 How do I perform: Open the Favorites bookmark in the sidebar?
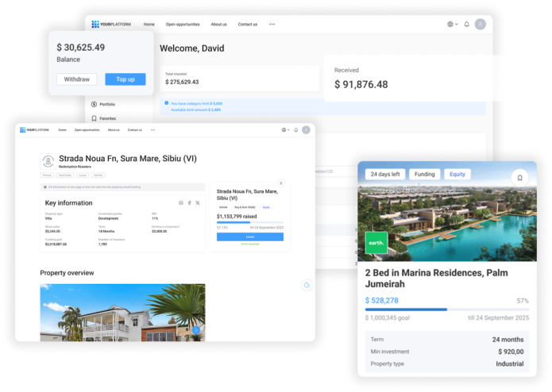(103, 118)
